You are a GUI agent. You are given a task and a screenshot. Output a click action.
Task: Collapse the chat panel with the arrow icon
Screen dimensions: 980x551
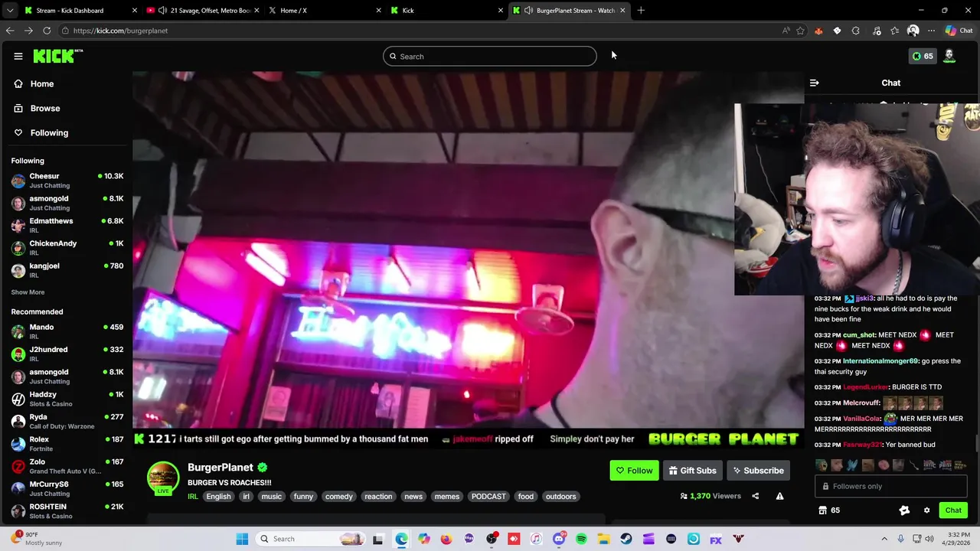[815, 83]
